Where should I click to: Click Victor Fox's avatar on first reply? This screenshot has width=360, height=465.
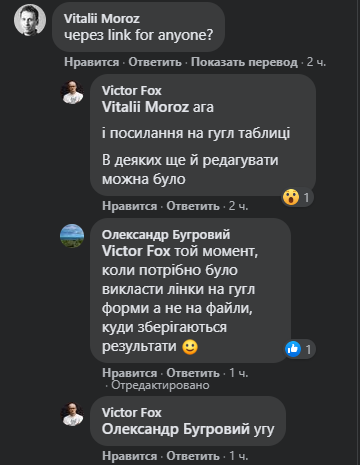click(72, 92)
